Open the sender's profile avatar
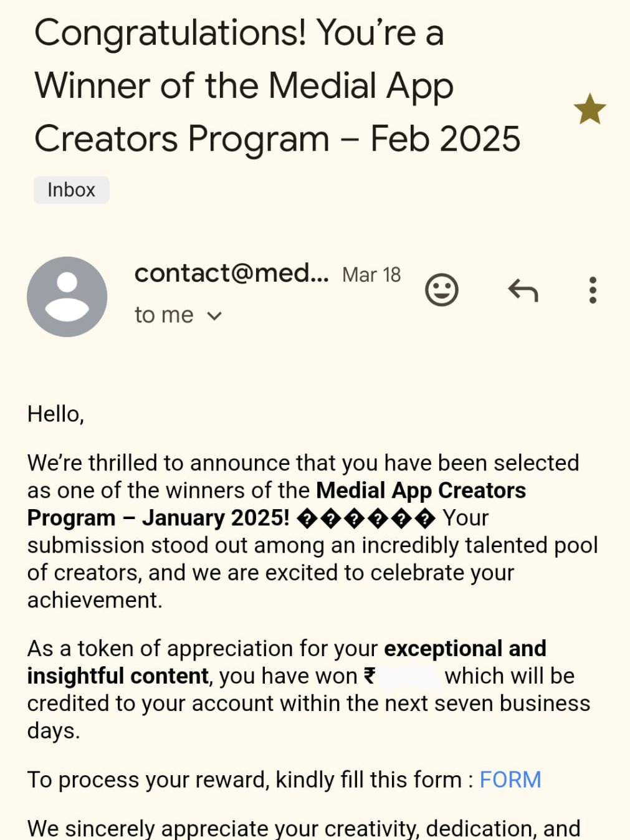 [67, 297]
